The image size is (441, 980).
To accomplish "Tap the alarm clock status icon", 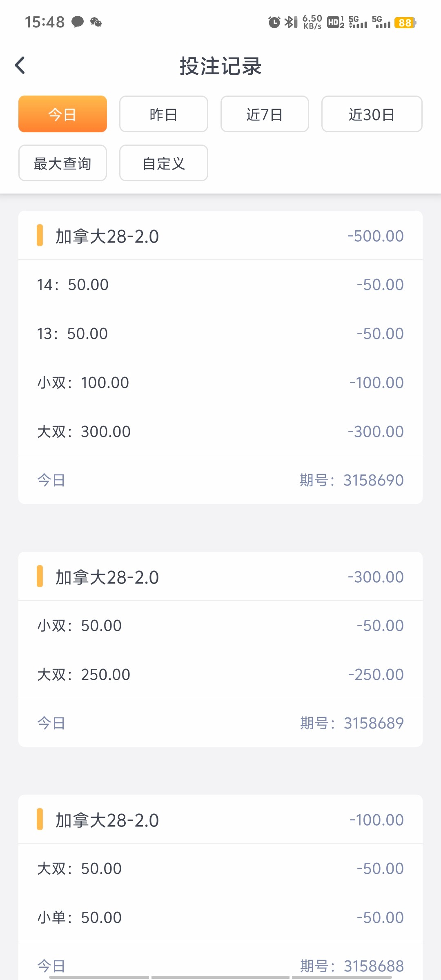I will pyautogui.click(x=274, y=22).
